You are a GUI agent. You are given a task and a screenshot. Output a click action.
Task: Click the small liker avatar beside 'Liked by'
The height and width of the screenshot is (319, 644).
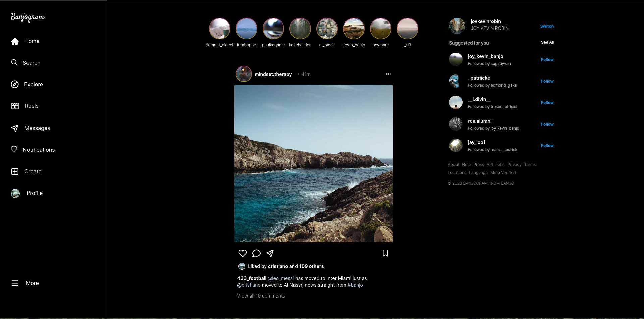point(242,266)
